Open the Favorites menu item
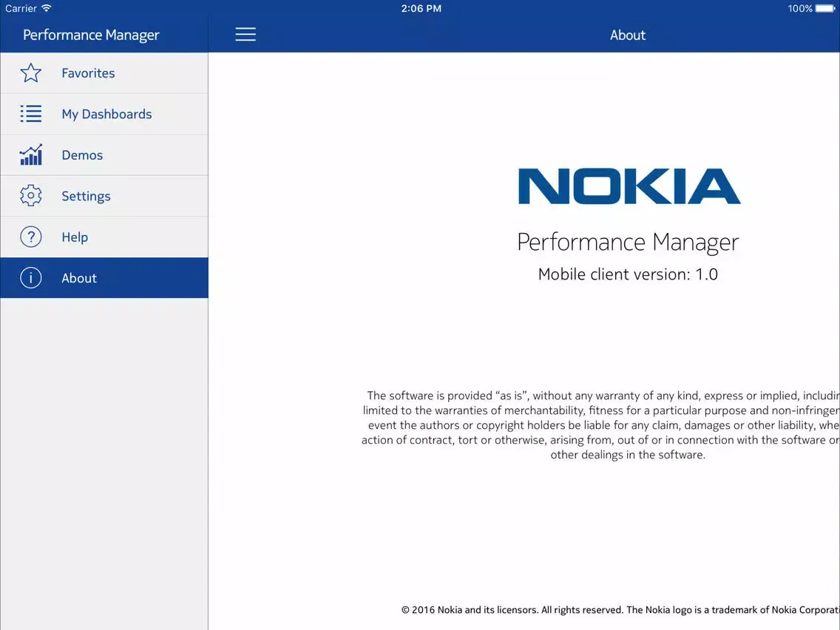Viewport: 840px width, 630px height. (x=88, y=73)
